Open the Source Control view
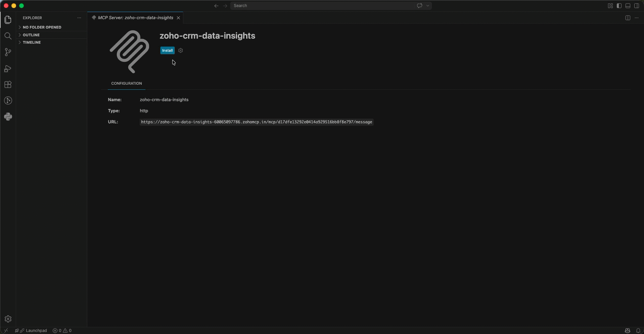644x334 pixels. tap(8, 52)
